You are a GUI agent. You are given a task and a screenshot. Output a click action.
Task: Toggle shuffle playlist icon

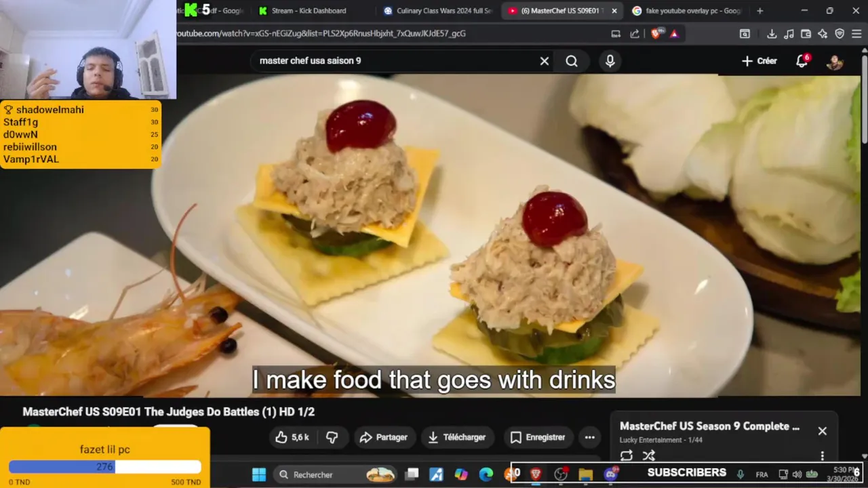pyautogui.click(x=649, y=455)
